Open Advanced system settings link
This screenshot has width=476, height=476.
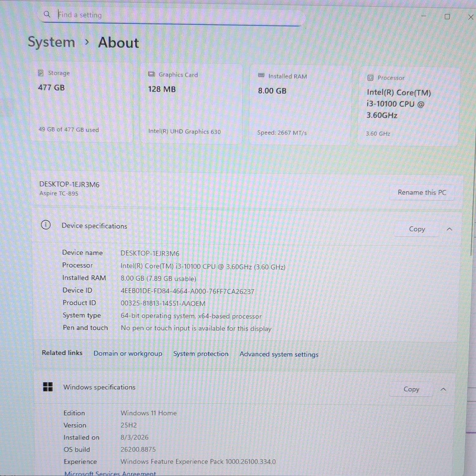279,354
